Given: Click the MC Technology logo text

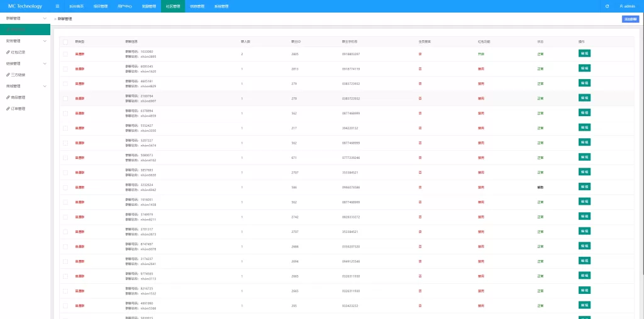Looking at the screenshot, I should [x=25, y=6].
